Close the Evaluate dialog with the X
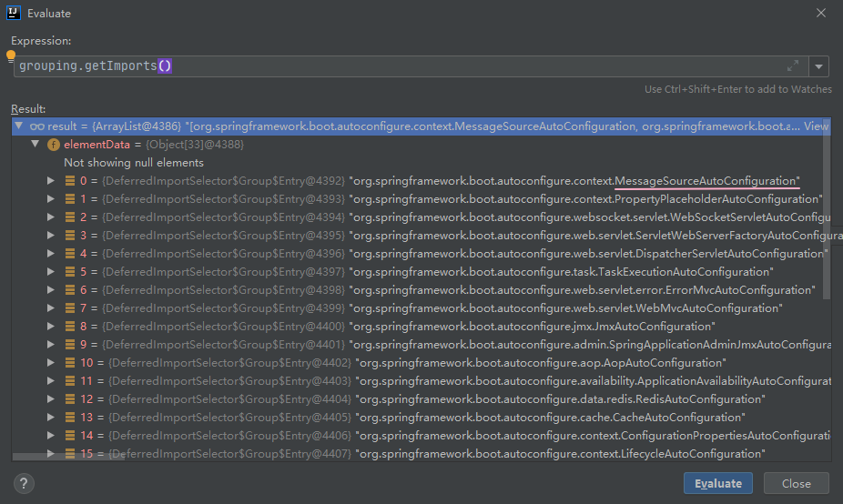The height and width of the screenshot is (504, 843). click(x=820, y=13)
